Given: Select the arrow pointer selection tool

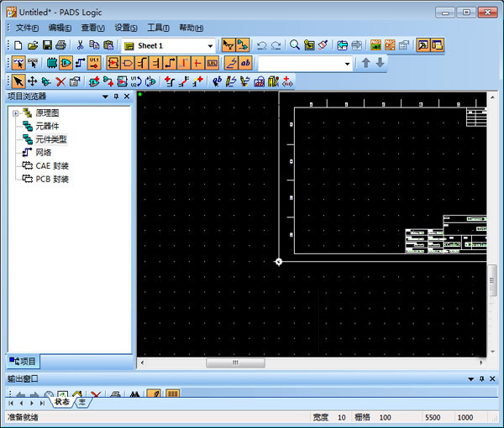Looking at the screenshot, I should [19, 81].
